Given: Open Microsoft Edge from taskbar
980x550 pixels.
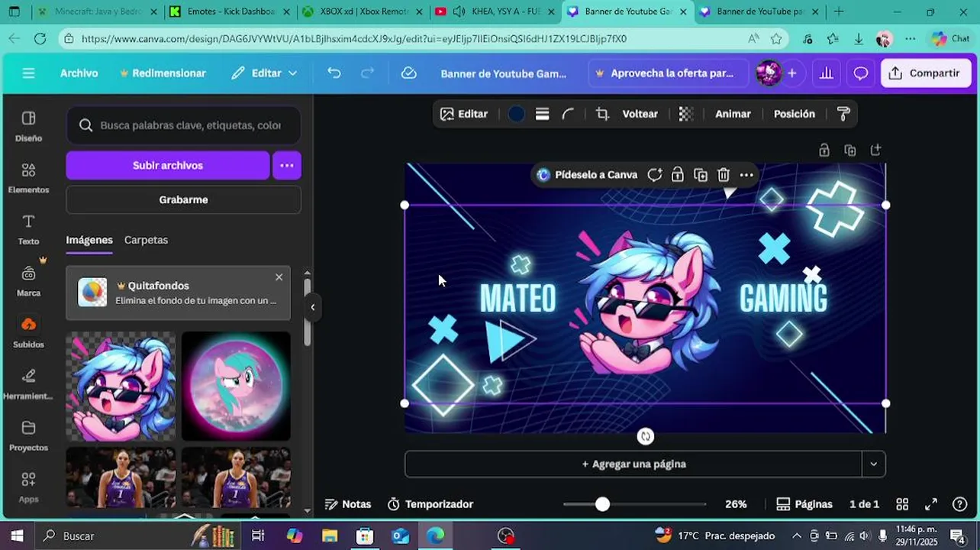Looking at the screenshot, I should point(435,535).
